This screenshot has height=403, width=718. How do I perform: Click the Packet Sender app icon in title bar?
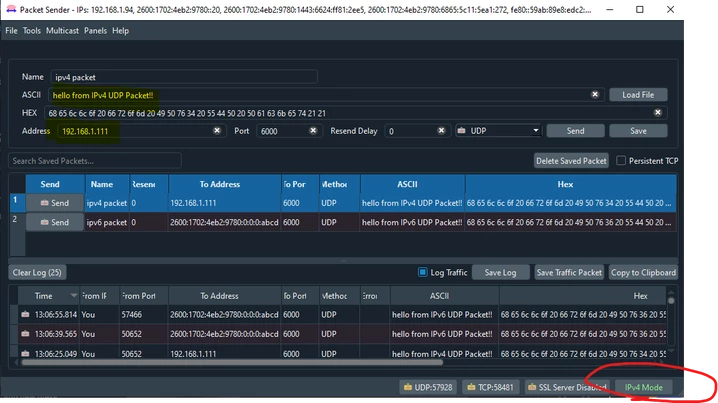pos(11,9)
